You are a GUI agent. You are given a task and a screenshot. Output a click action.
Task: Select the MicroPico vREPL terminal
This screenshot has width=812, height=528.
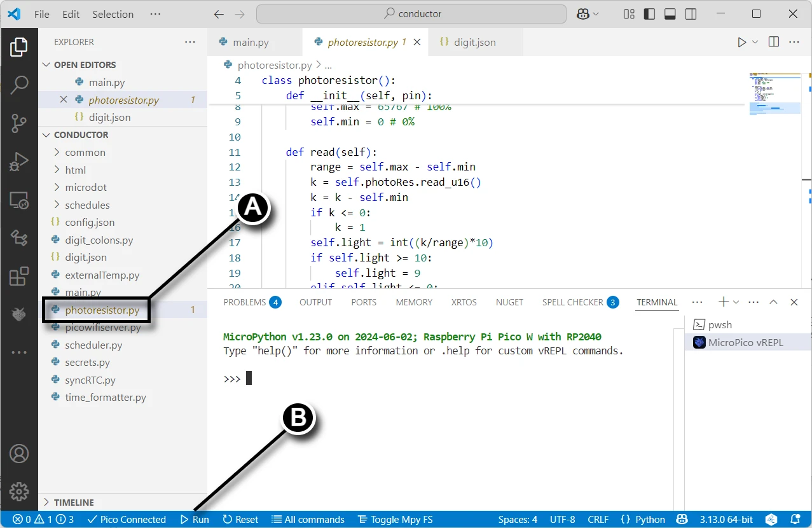[749, 342]
